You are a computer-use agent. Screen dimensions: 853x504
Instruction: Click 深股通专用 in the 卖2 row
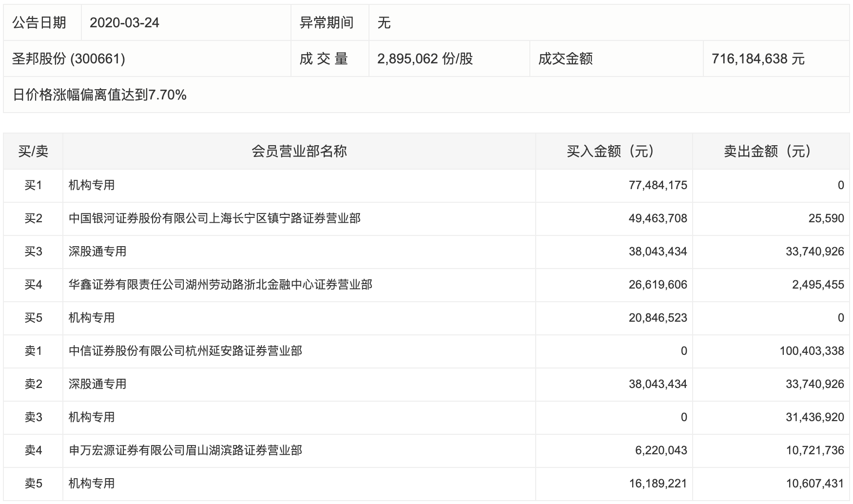[97, 384]
